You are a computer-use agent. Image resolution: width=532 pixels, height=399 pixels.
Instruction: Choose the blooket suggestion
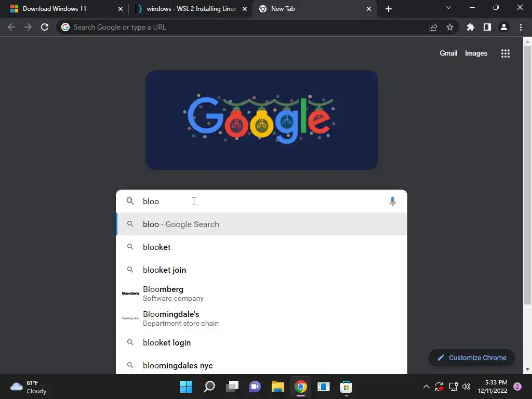point(261,247)
